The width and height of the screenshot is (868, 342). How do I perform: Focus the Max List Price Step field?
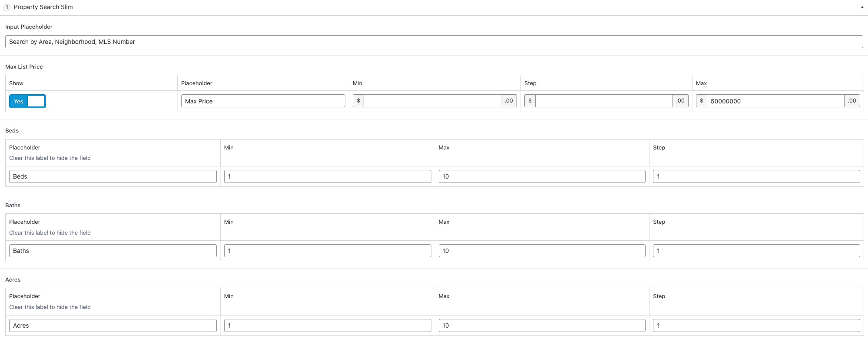[x=604, y=101]
